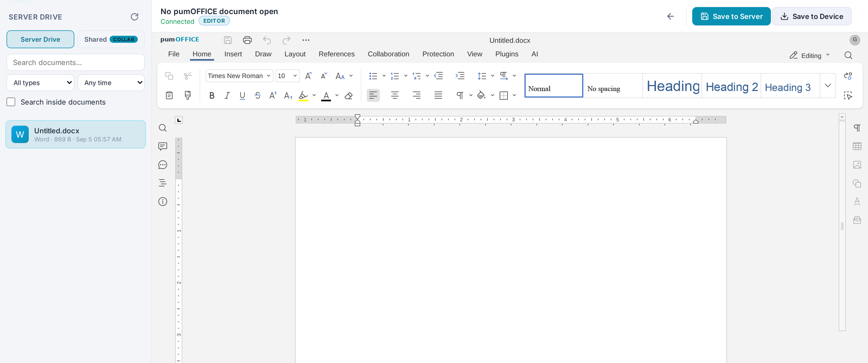
Task: Open the All types filter dropdown
Action: click(x=40, y=82)
